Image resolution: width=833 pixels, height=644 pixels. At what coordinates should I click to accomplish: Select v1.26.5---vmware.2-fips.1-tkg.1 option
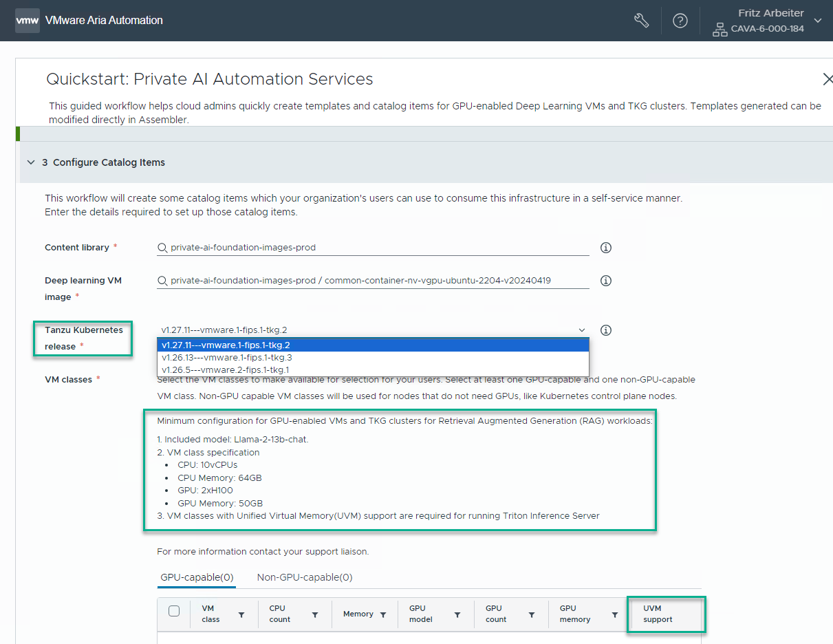tap(373, 370)
